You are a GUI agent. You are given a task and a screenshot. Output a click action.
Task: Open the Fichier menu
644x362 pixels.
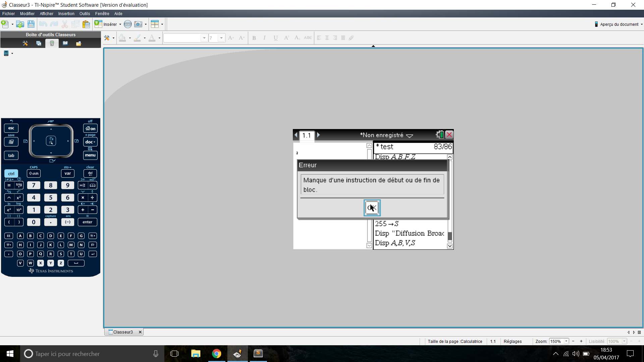(x=8, y=14)
